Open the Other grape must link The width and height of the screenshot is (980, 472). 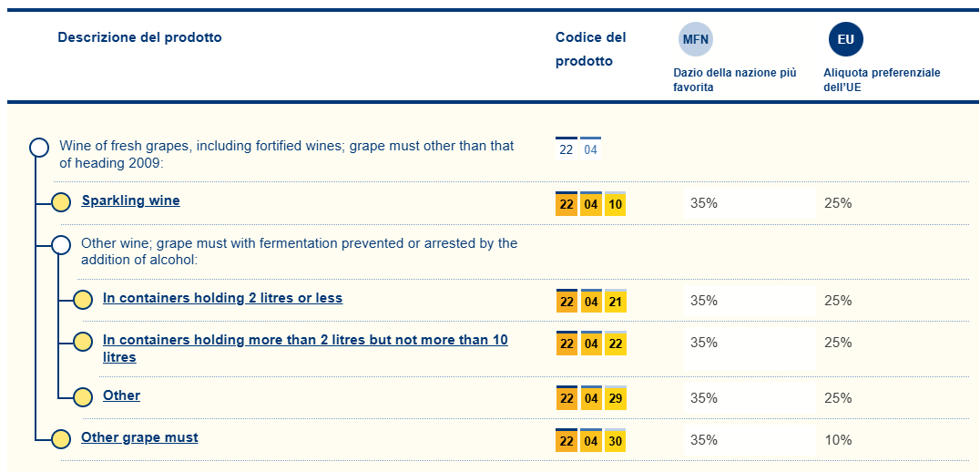139,437
